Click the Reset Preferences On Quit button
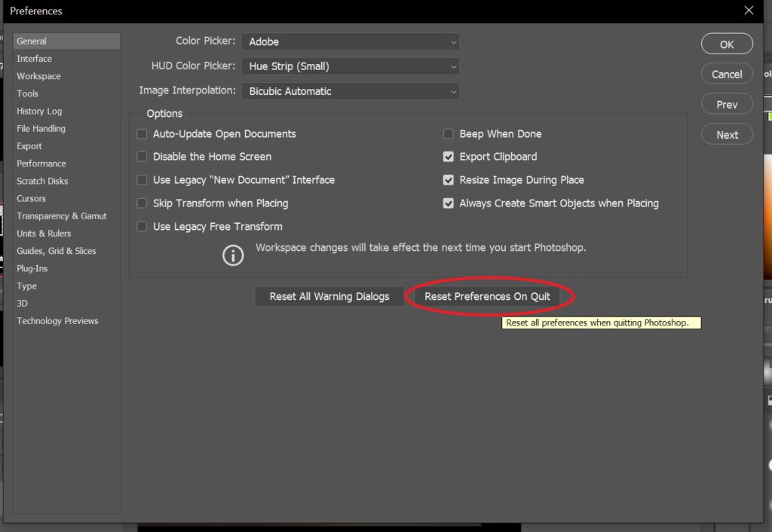This screenshot has height=532, width=772. 488,296
